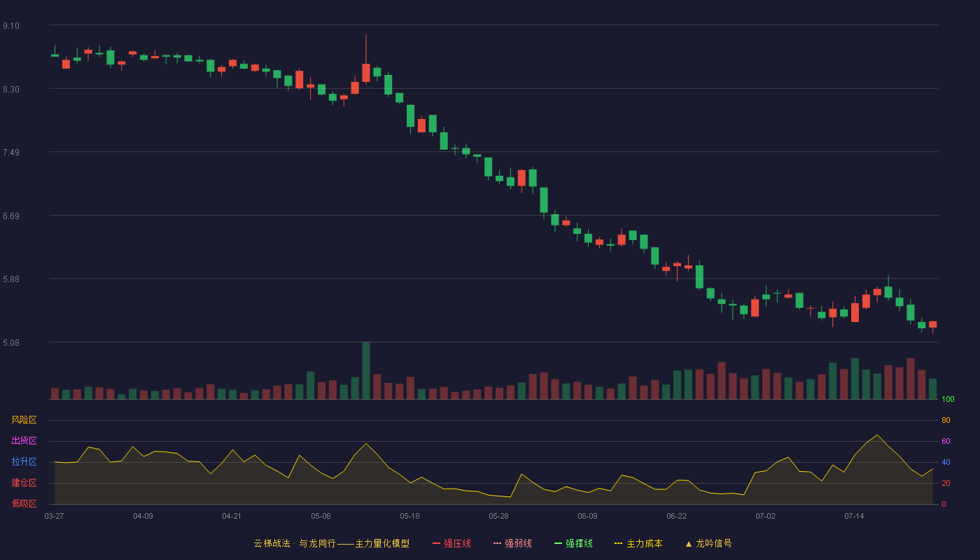
Task: Click the 07-14 date label
Action: click(x=854, y=516)
